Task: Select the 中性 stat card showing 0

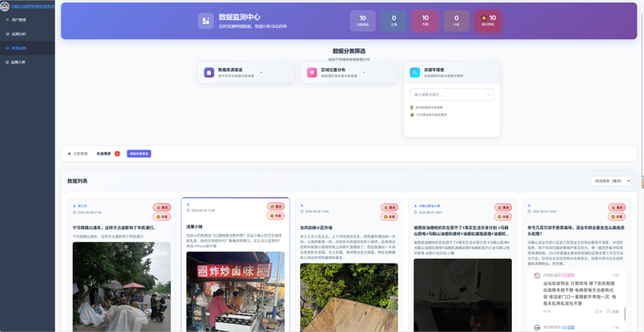Action: tap(456, 21)
